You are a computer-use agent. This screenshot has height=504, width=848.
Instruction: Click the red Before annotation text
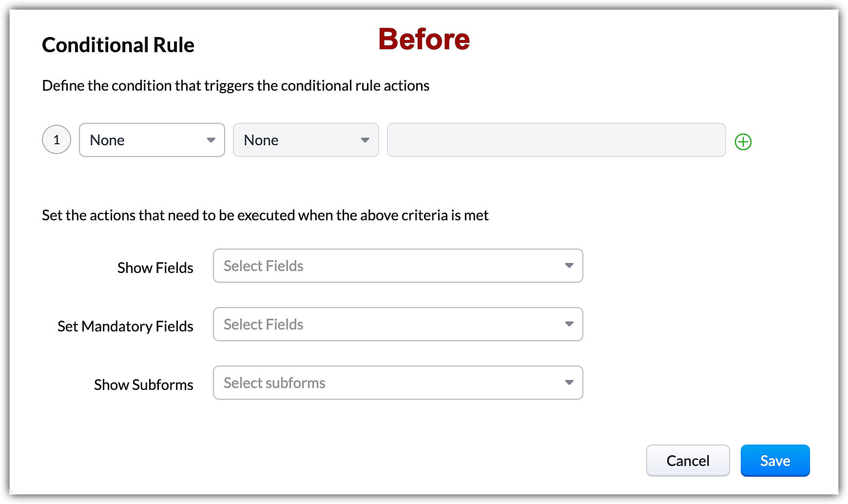tap(424, 39)
